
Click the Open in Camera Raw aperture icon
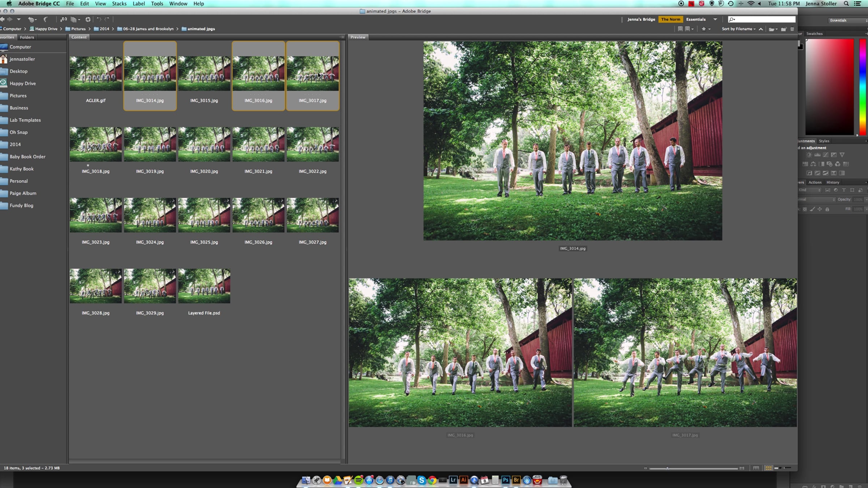pyautogui.click(x=88, y=20)
